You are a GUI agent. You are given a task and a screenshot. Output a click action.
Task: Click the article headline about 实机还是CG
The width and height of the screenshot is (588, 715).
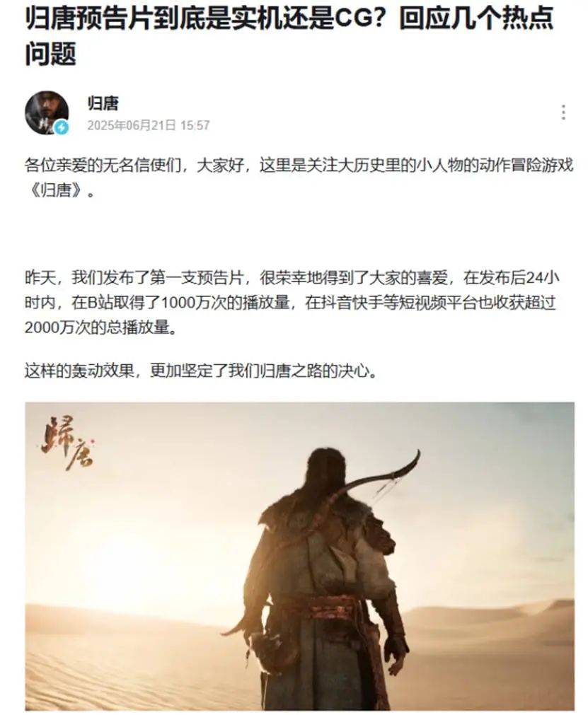click(x=289, y=35)
